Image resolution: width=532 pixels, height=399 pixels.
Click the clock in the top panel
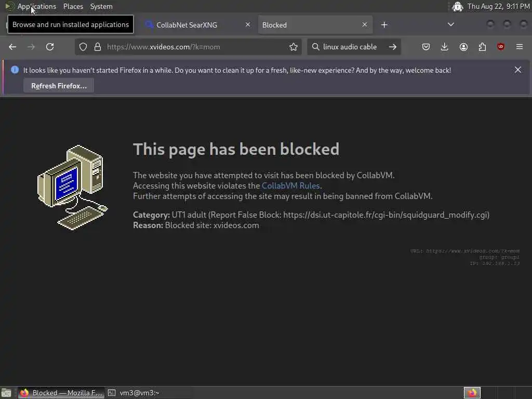[498, 6]
